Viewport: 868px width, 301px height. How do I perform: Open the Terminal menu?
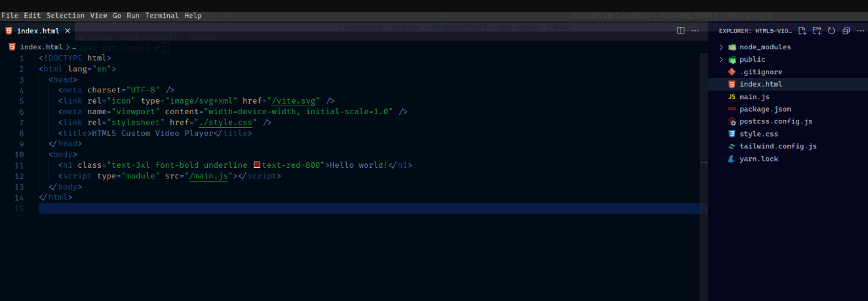(x=162, y=16)
